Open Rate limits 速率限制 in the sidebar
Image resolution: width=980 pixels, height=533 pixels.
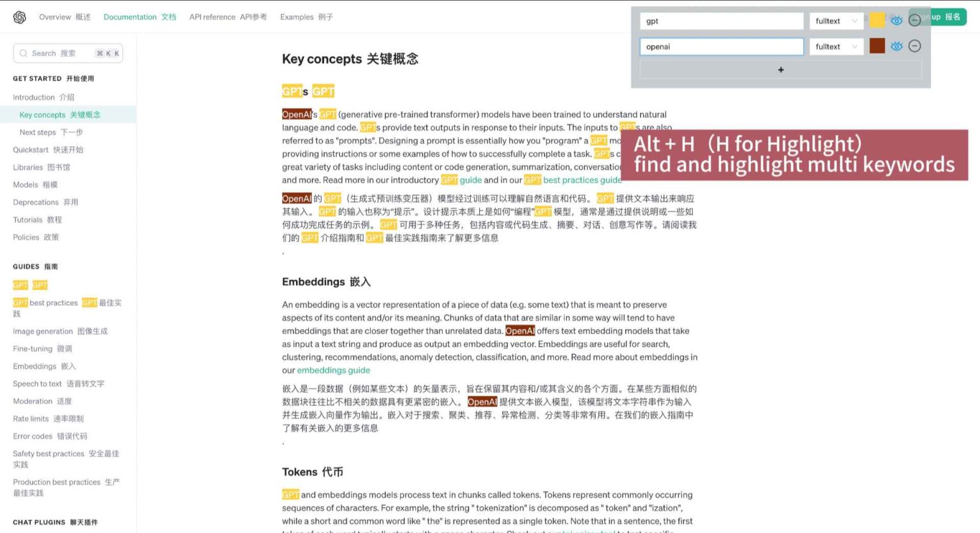coord(48,419)
